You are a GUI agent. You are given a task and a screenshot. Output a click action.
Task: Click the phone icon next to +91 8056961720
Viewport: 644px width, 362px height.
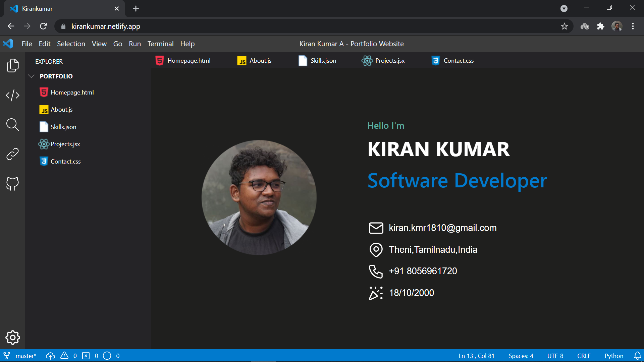click(x=376, y=271)
